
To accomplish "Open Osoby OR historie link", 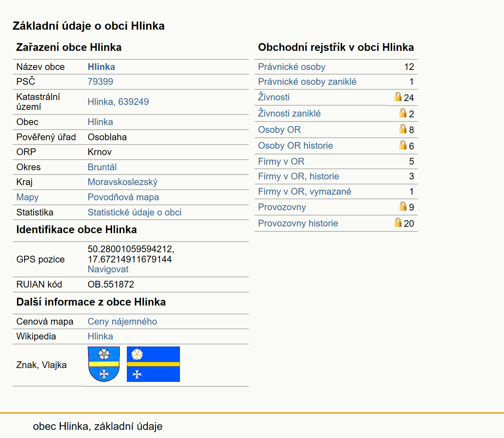I will pyautogui.click(x=295, y=146).
